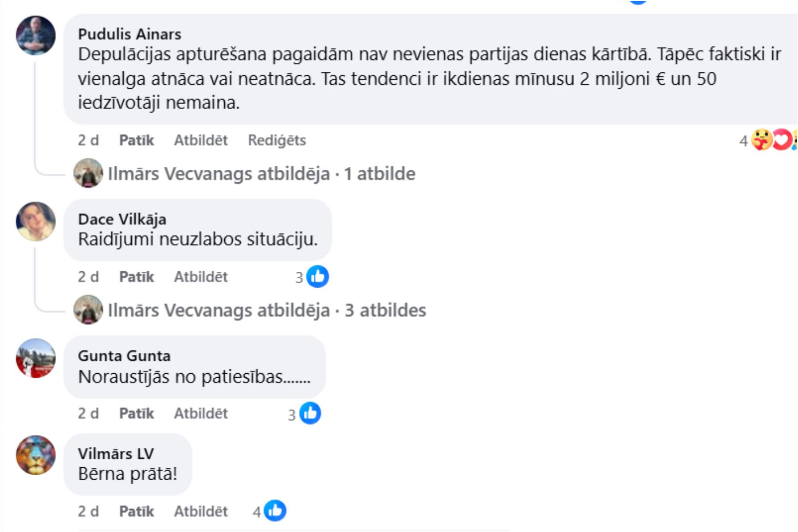798x532 pixels.
Task: Open Dace Vilkāja's avatar
Action: 35,221
